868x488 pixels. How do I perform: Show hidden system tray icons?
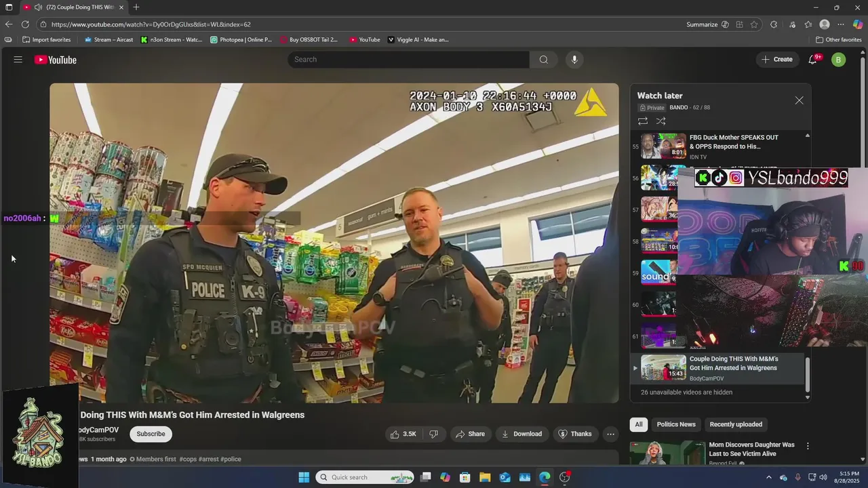768,477
